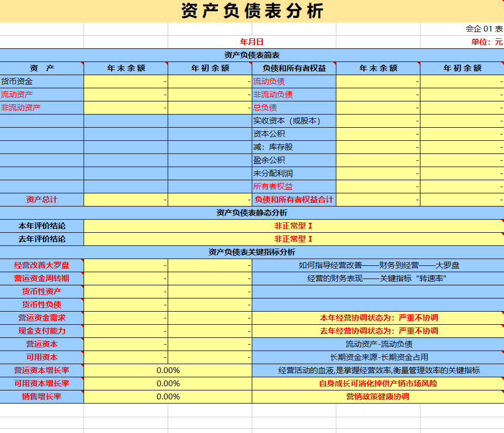
Task: Click the 流动负债 label cell
Action: [x=292, y=82]
